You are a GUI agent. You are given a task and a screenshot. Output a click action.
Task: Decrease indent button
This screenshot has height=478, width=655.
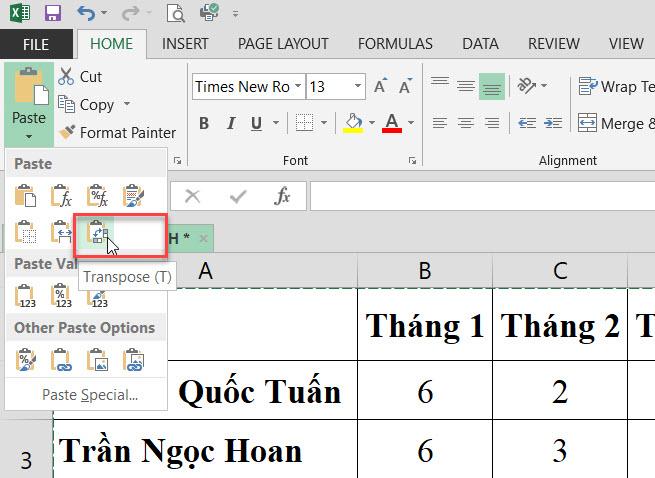(527, 123)
